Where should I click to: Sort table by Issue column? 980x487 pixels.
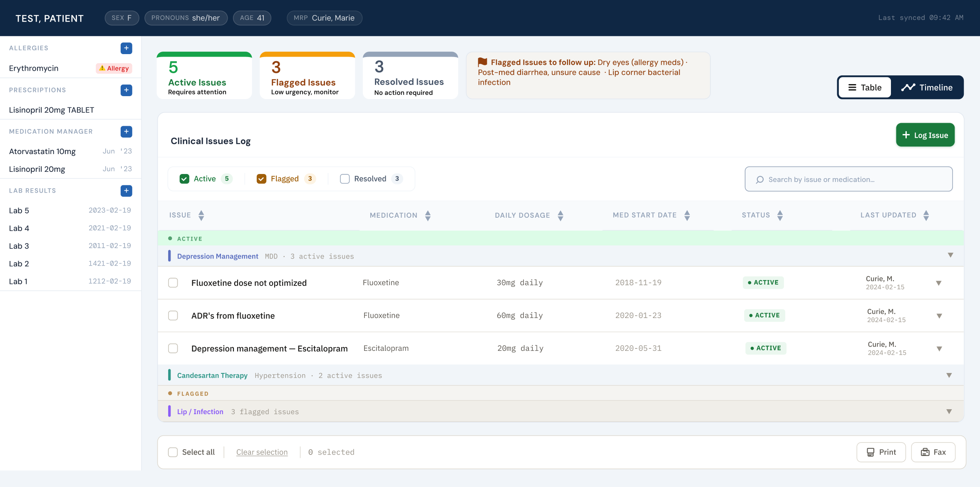[201, 215]
